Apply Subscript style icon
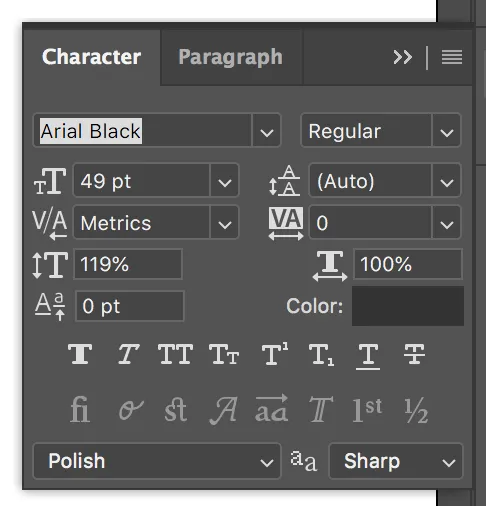This screenshot has width=486, height=506. (x=321, y=355)
